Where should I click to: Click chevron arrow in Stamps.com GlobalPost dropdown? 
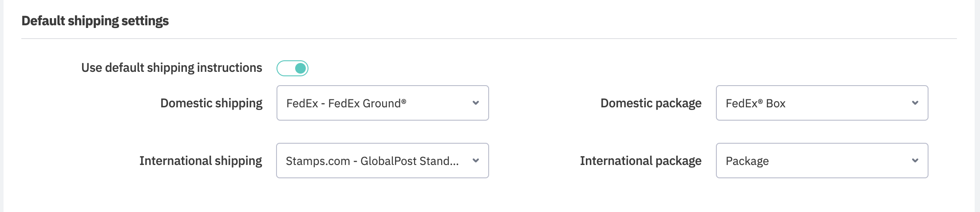coord(475,161)
